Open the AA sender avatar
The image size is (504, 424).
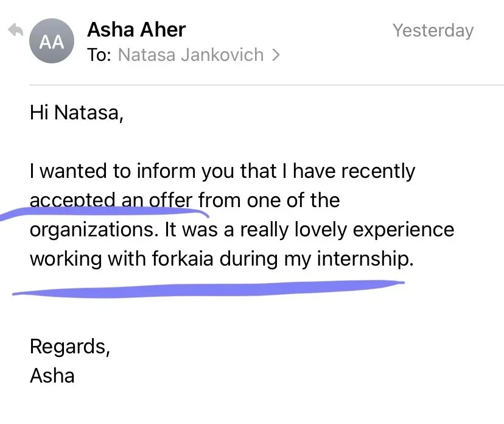52,43
